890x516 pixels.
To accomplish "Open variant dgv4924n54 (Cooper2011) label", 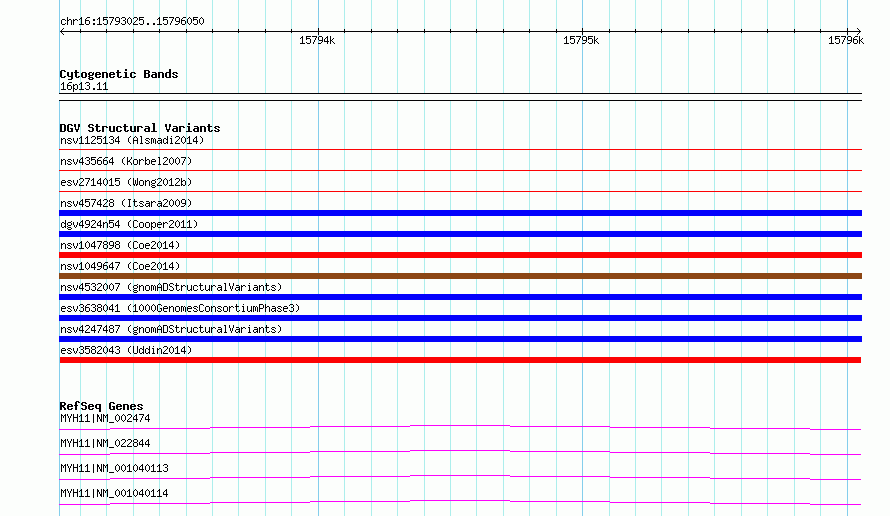I will [x=129, y=224].
